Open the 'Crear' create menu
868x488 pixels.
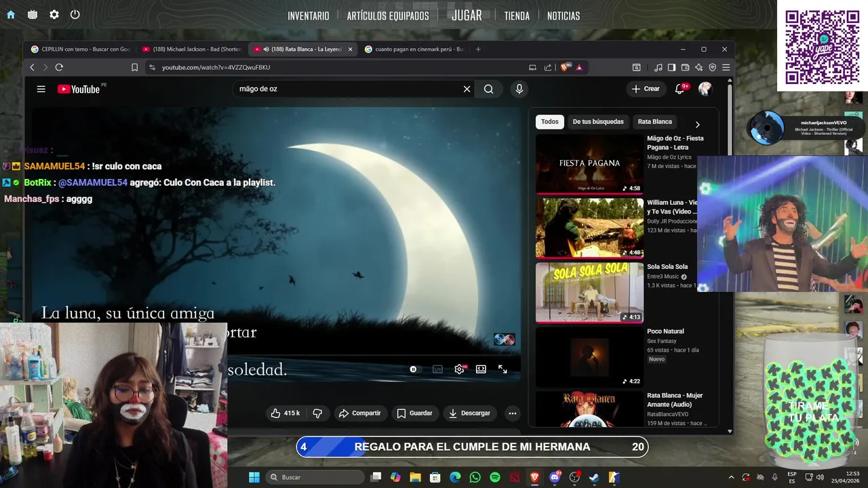646,89
